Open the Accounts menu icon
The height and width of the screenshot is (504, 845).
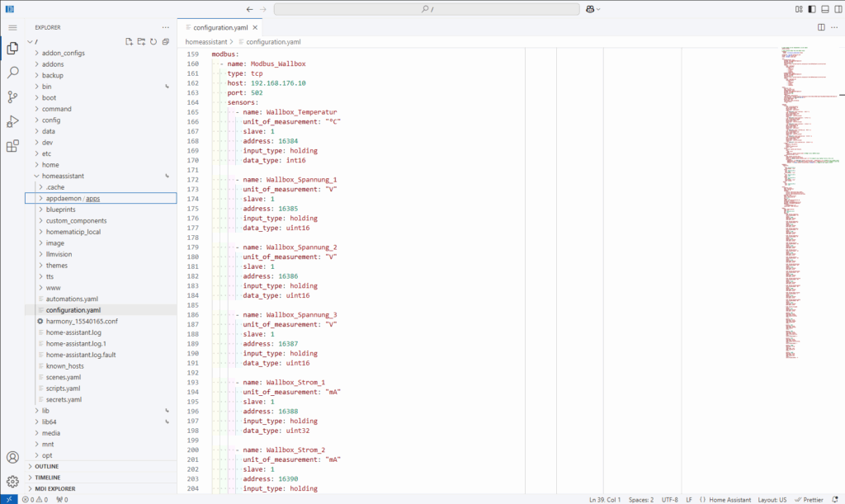pyautogui.click(x=13, y=457)
